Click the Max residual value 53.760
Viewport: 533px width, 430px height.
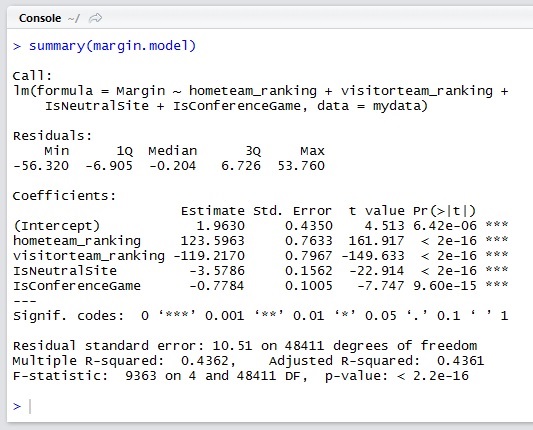click(x=301, y=166)
